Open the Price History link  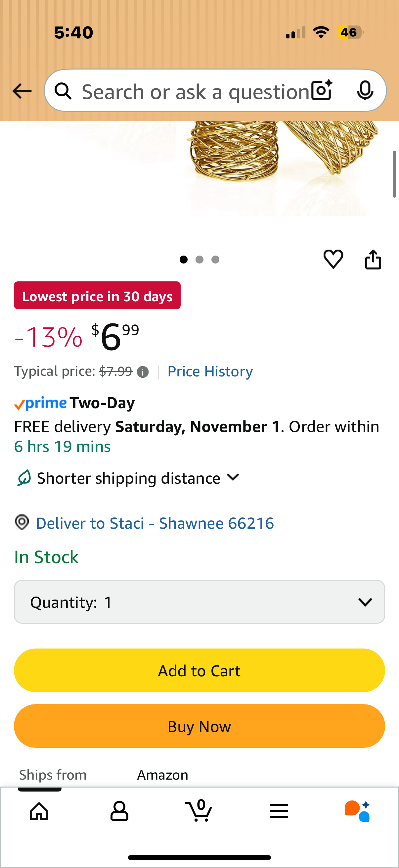(210, 371)
